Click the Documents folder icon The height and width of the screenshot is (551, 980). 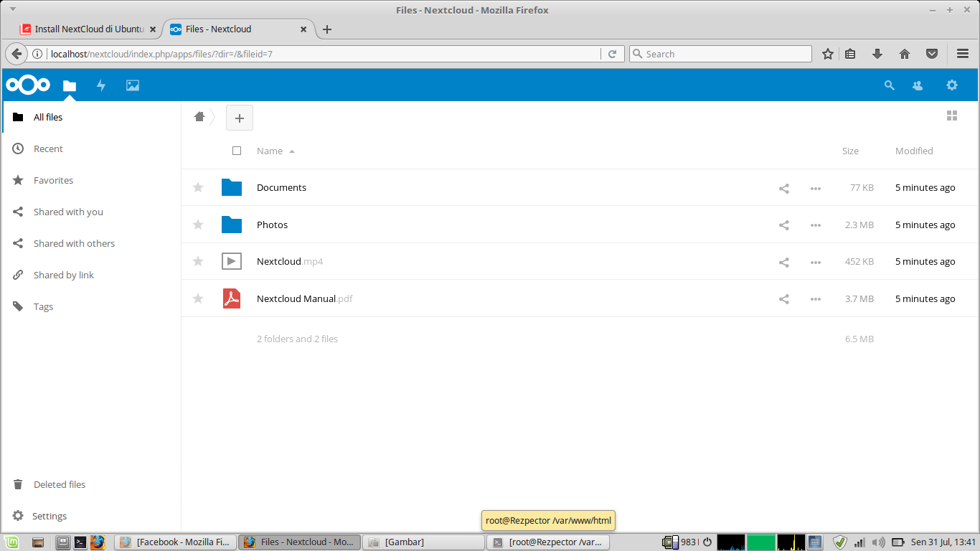click(231, 187)
